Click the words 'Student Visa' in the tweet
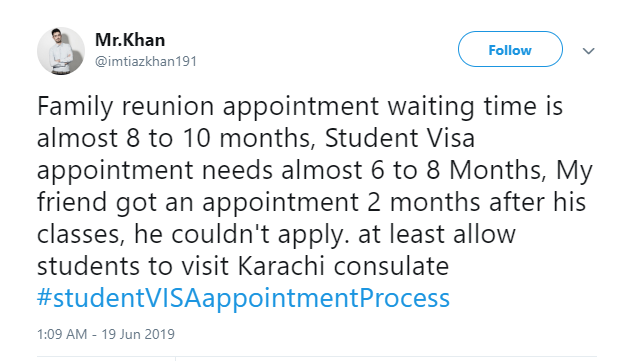Image resolution: width=634 pixels, height=361 pixels. point(399,138)
